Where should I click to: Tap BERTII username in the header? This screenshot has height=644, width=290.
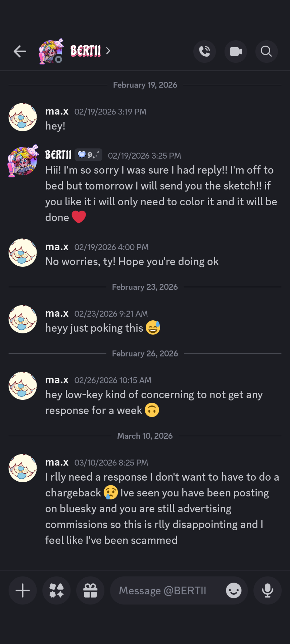[x=86, y=51]
